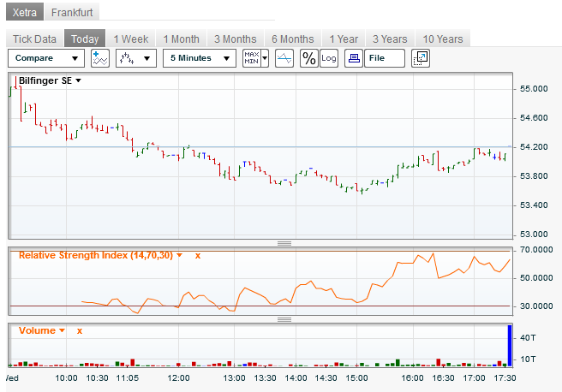Click the resize handle above the RSI panel
The image size is (562, 392).
click(284, 243)
